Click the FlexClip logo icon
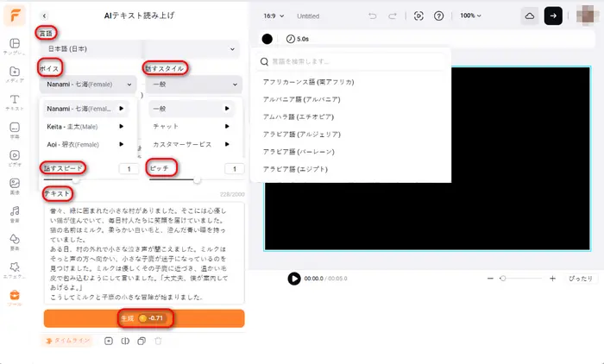604x364 pixels. [x=15, y=16]
